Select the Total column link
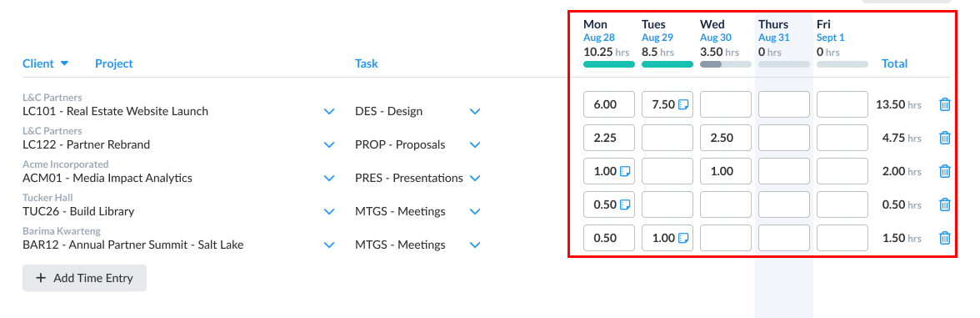This screenshot has width=980, height=318. [894, 63]
